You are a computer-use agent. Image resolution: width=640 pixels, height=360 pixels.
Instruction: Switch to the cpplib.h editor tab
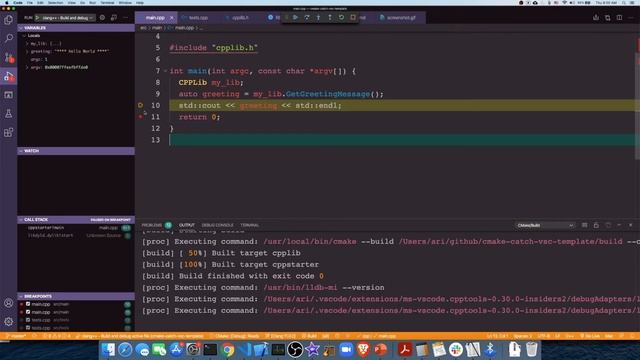coord(240,18)
